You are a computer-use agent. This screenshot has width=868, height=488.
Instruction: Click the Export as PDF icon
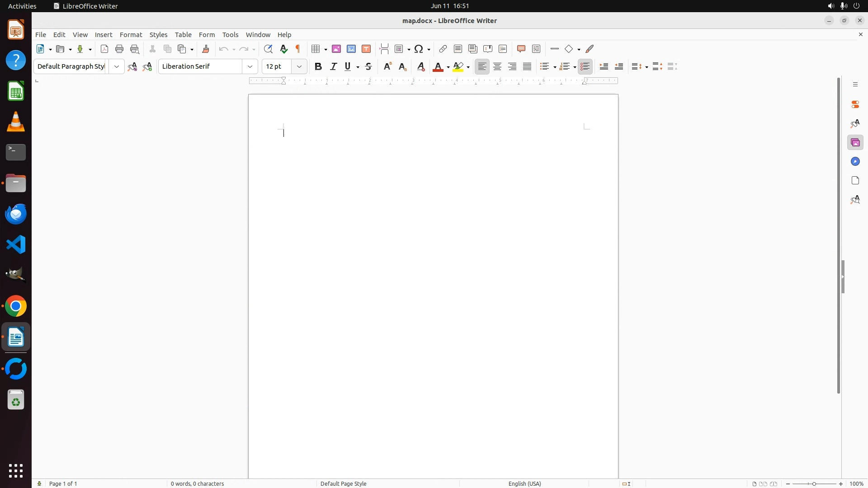click(104, 49)
